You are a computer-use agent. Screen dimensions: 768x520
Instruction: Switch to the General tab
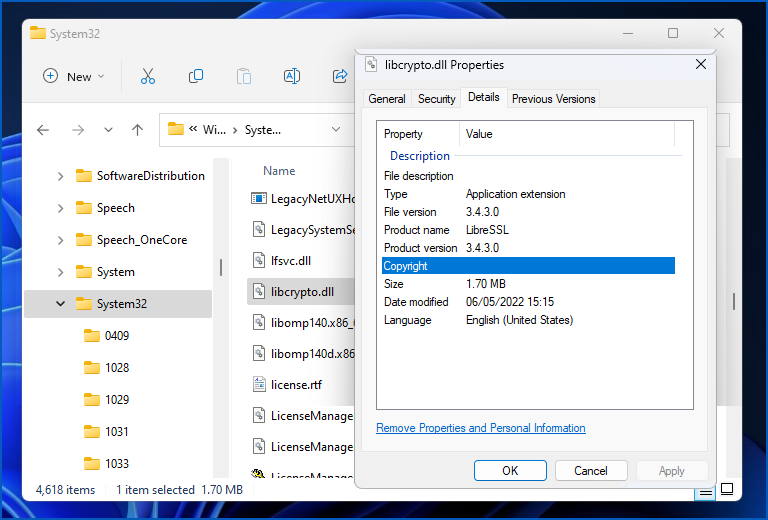click(387, 99)
